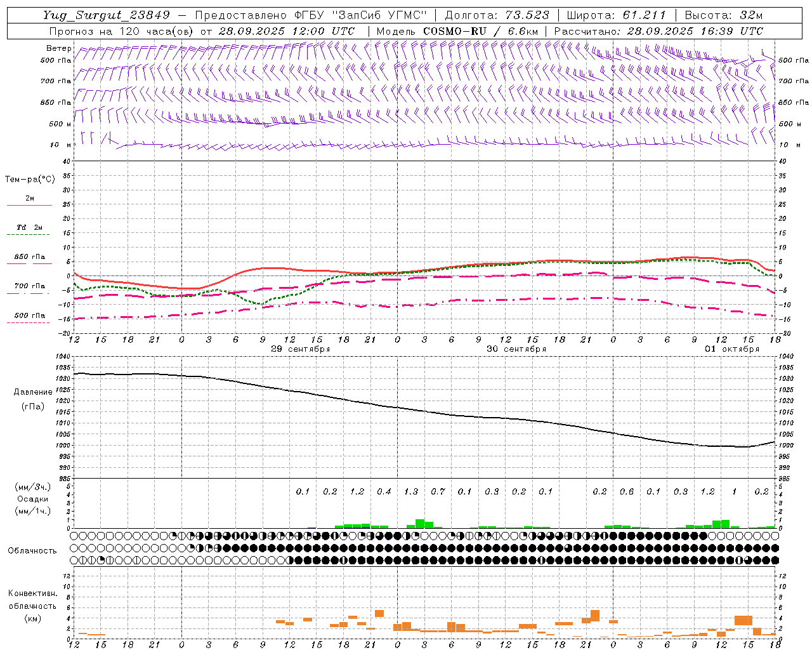
Task: Click the (мм/1ч.) precipitation unit label
Action: click(x=32, y=511)
